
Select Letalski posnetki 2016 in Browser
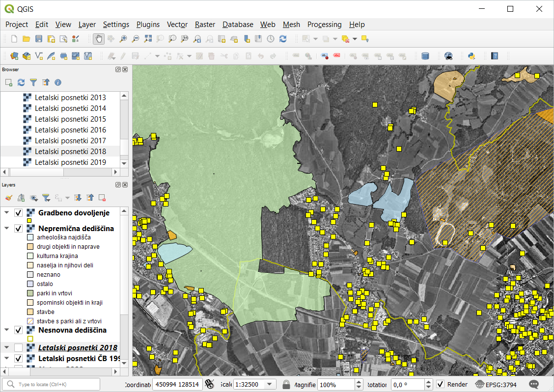70,130
